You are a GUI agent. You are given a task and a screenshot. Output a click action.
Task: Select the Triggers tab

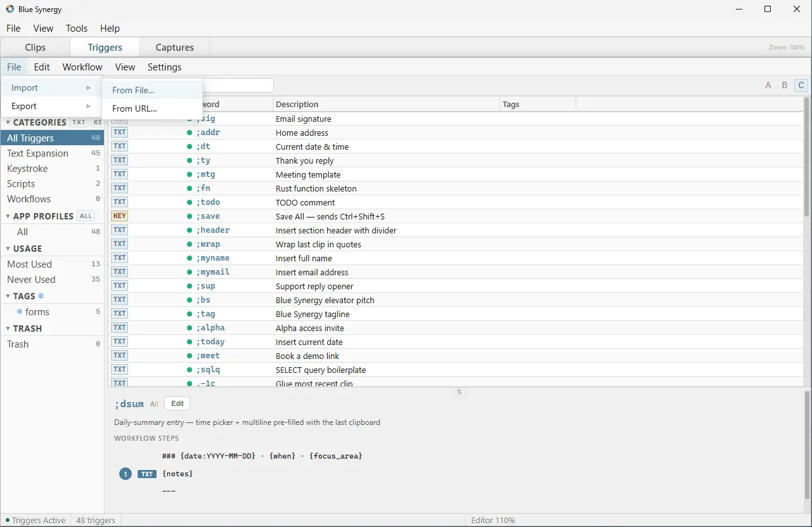click(105, 47)
